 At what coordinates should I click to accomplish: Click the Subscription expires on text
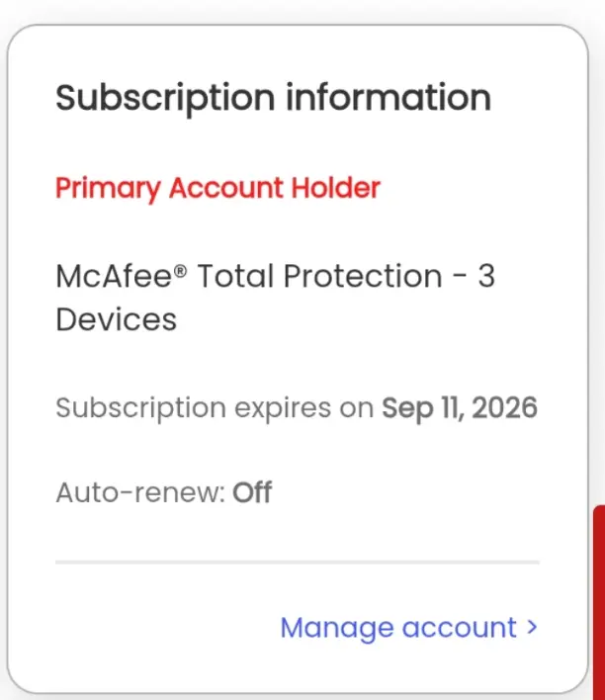(x=215, y=408)
